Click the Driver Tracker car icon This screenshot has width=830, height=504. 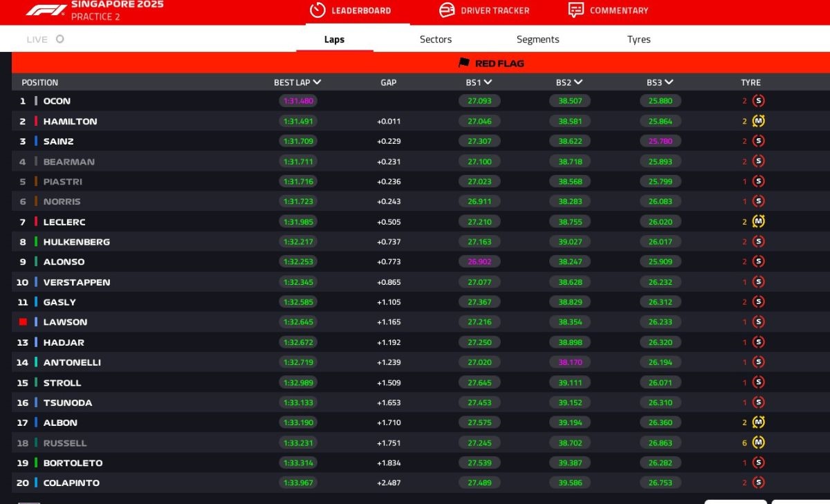tap(448, 10)
